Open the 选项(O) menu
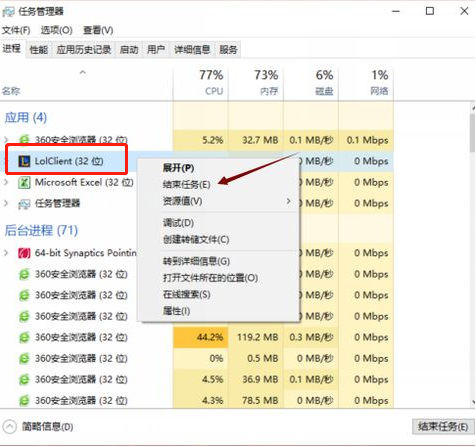476x447 pixels. tap(57, 30)
